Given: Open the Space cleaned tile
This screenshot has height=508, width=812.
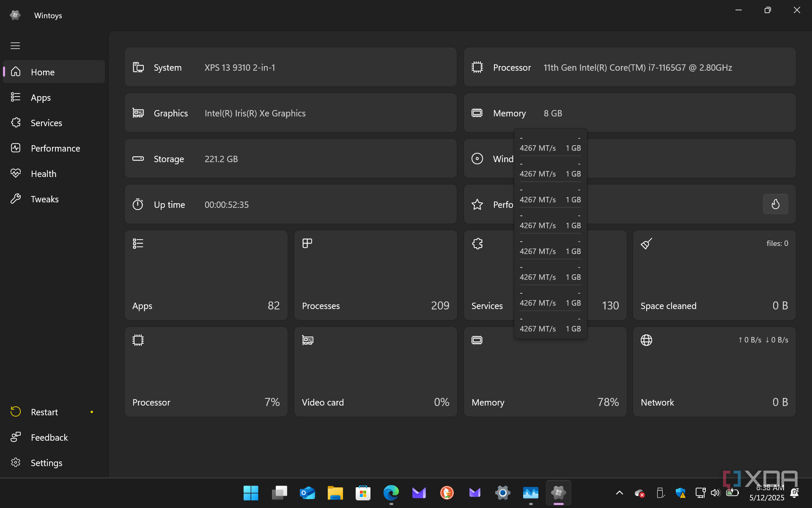Looking at the screenshot, I should coord(714,275).
